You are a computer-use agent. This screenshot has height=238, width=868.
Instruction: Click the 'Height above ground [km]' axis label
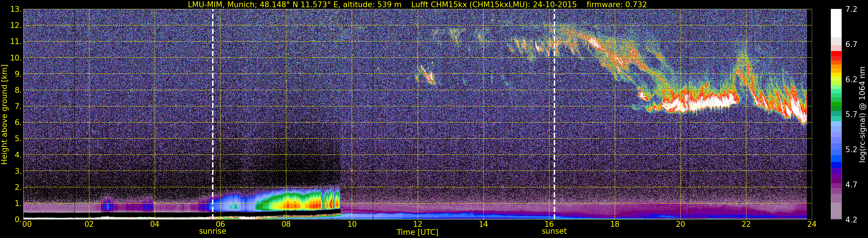pos(4,115)
